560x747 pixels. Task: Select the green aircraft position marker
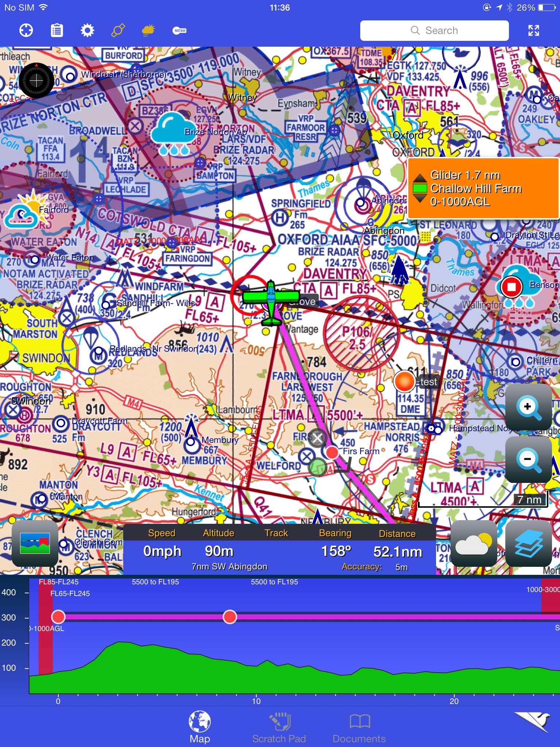[271, 303]
